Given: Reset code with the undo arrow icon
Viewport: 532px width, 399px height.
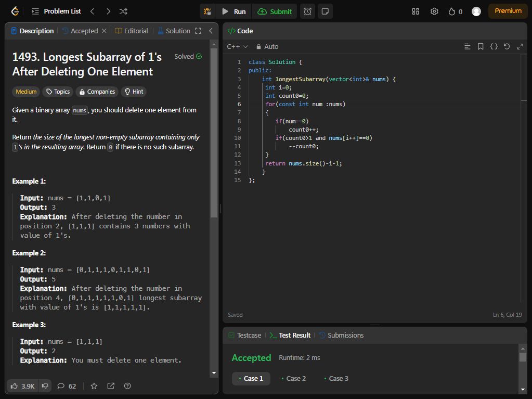Looking at the screenshot, I should (x=507, y=47).
